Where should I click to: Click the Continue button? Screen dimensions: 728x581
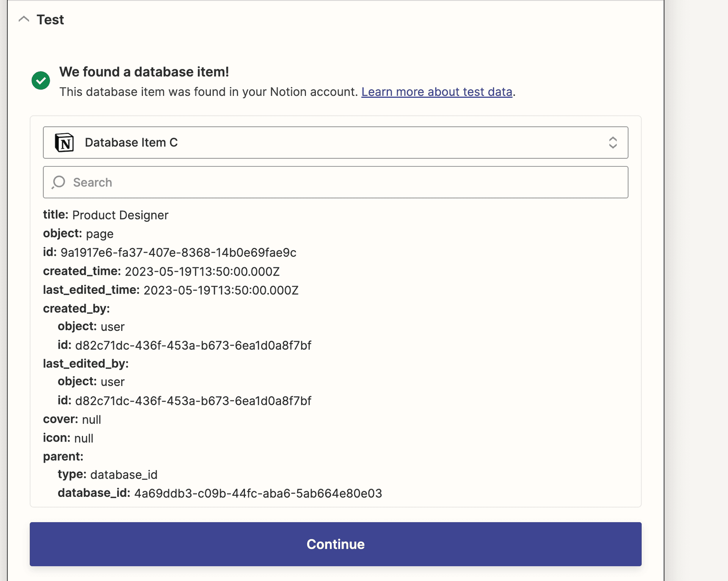336,544
